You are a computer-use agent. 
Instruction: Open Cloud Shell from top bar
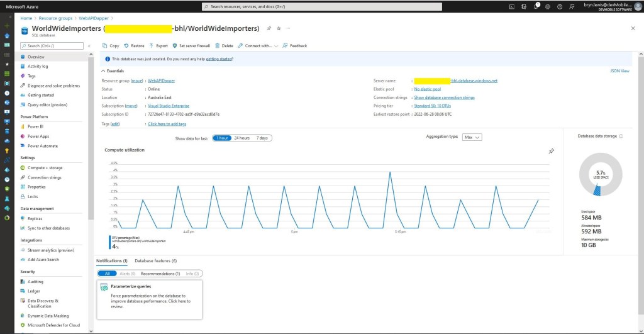pos(513,6)
